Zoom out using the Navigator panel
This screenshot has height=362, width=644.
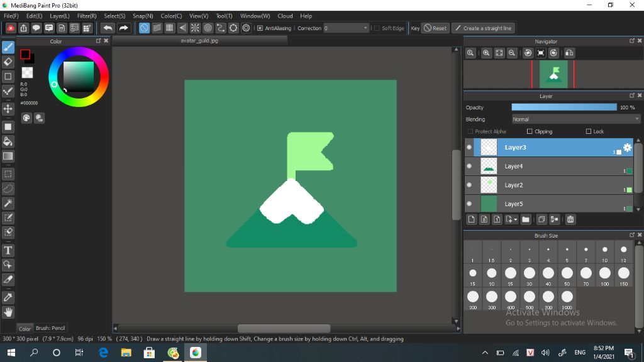(512, 53)
